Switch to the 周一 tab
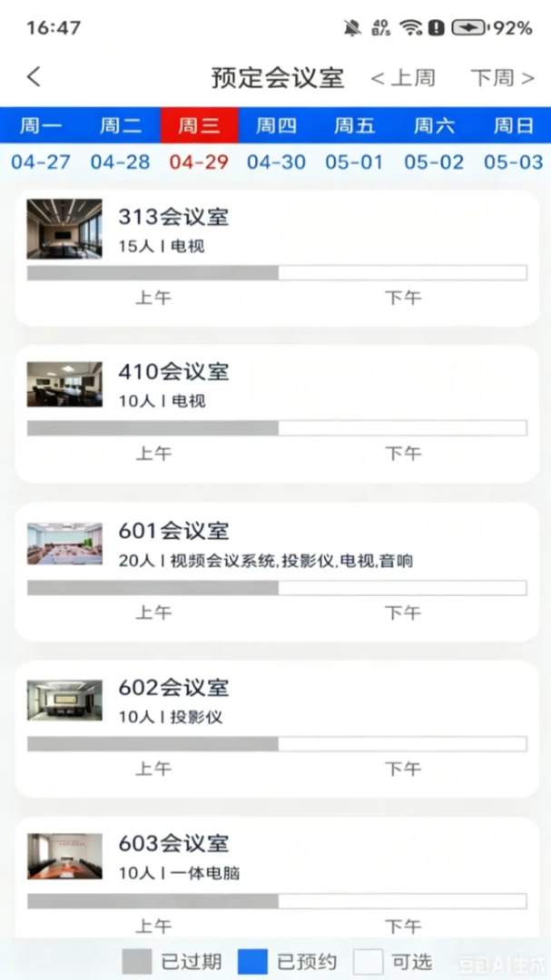Screen dimensions: 551x980 pos(41,125)
